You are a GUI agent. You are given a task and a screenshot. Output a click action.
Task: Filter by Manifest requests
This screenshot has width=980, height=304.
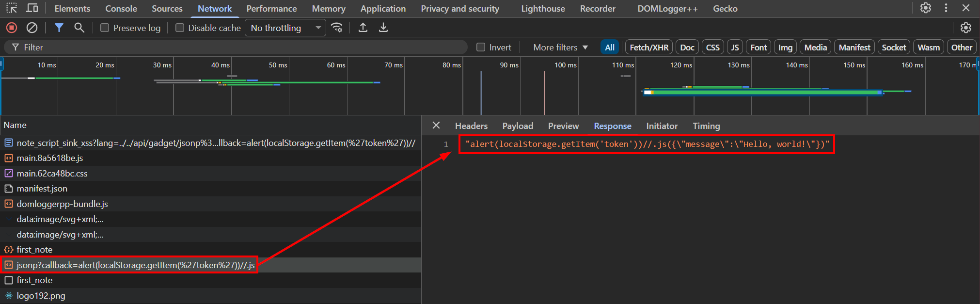(854, 47)
